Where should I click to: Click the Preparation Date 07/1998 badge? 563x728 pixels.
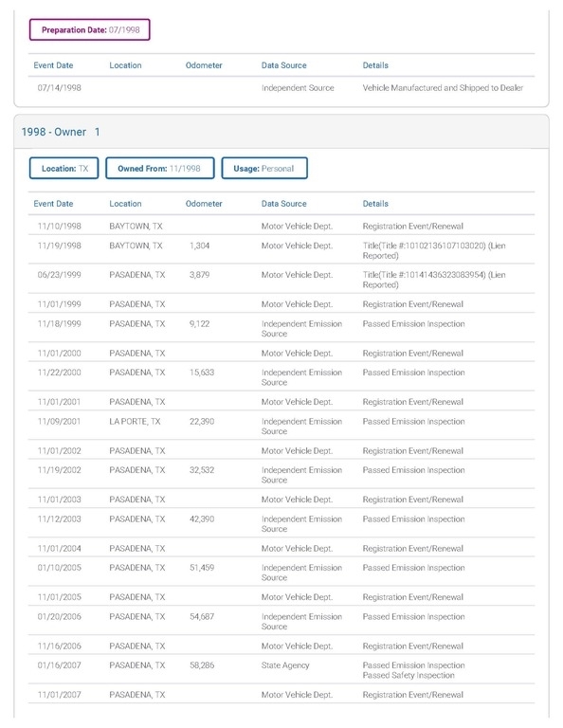tap(90, 29)
